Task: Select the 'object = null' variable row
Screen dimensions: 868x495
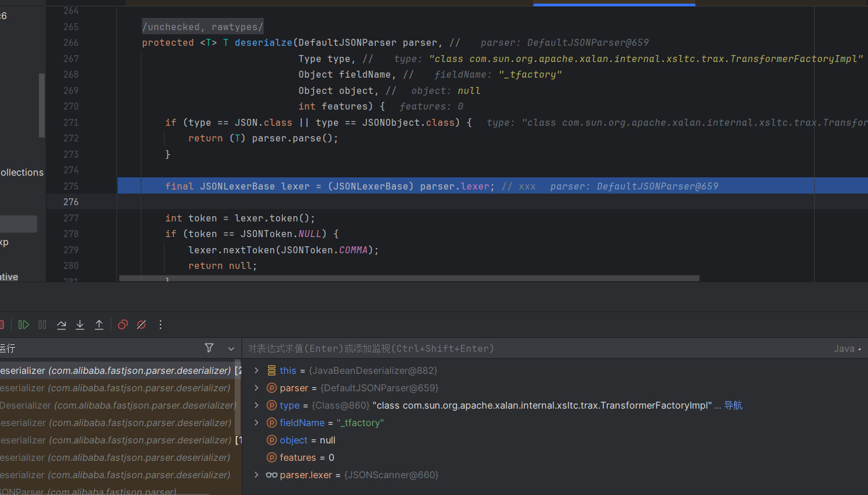Action: click(555, 440)
